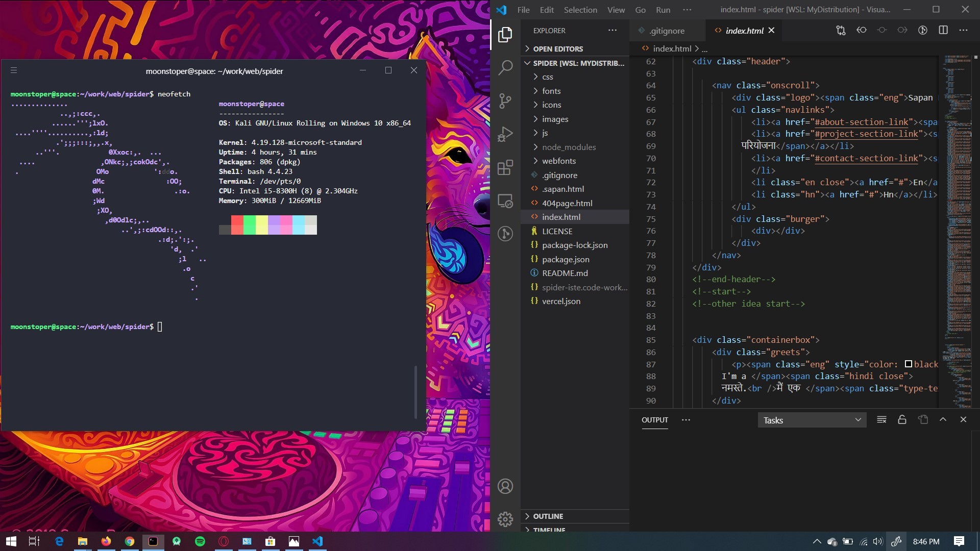Open the Selection menu
Image resolution: width=980 pixels, height=551 pixels.
[580, 10]
